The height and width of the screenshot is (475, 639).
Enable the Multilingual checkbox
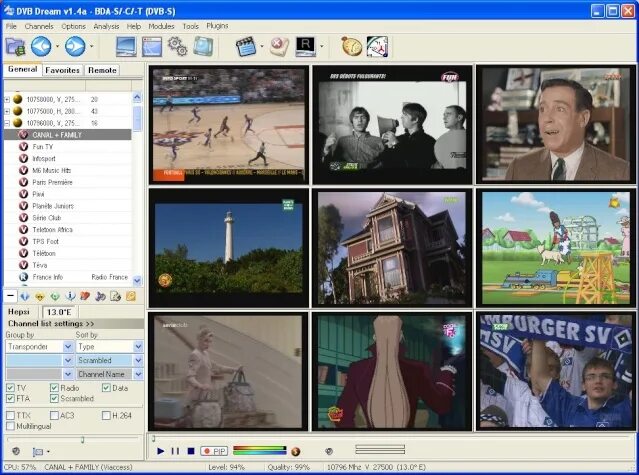11,426
